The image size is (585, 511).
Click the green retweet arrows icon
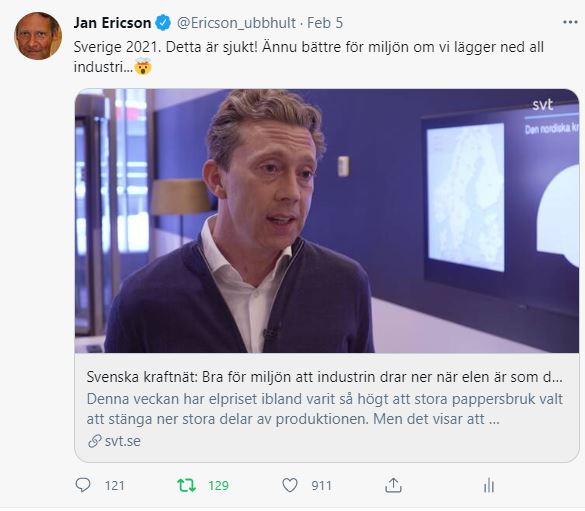(x=186, y=485)
